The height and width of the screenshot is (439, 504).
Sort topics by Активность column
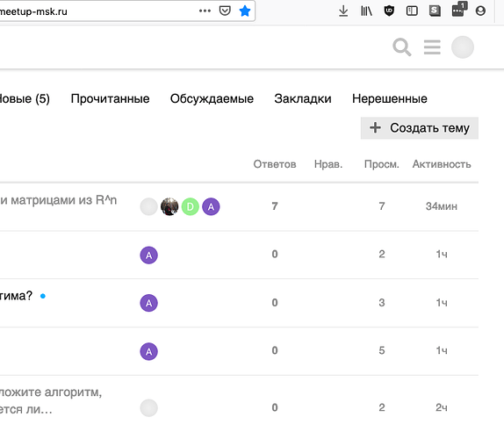click(442, 164)
